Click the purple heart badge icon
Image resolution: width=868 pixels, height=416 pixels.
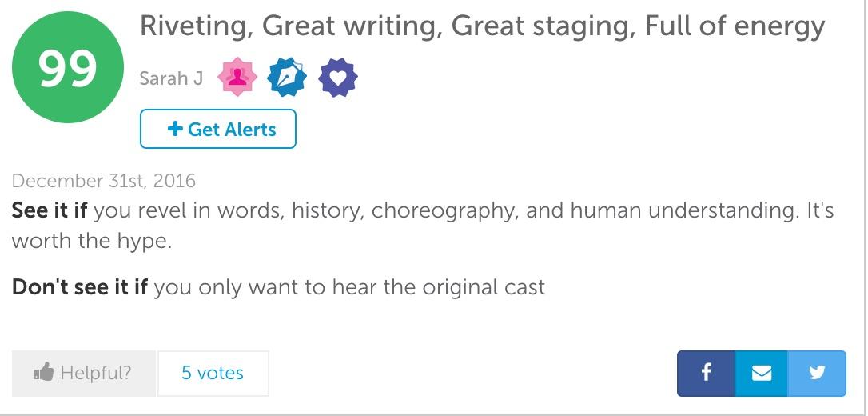tap(337, 78)
